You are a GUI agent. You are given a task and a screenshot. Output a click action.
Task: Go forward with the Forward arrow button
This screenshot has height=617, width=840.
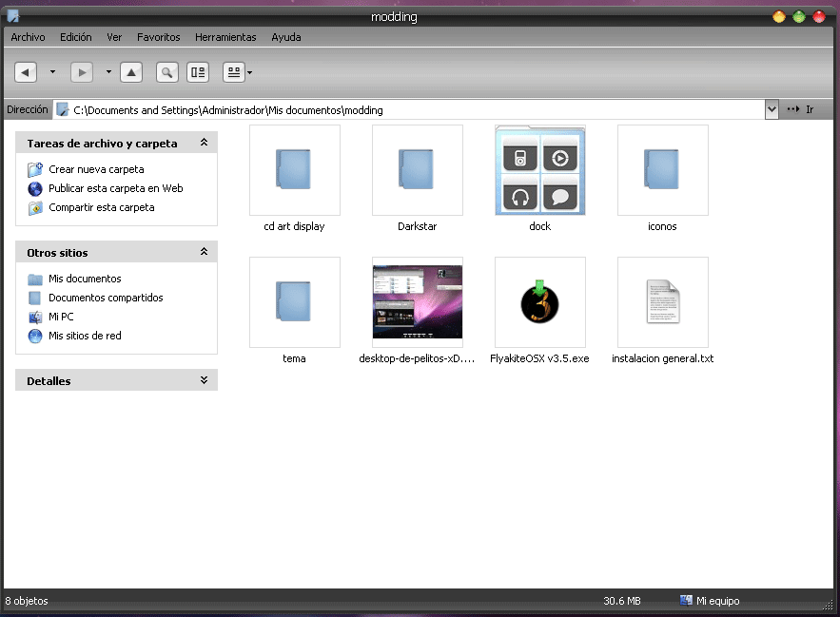pyautogui.click(x=82, y=72)
